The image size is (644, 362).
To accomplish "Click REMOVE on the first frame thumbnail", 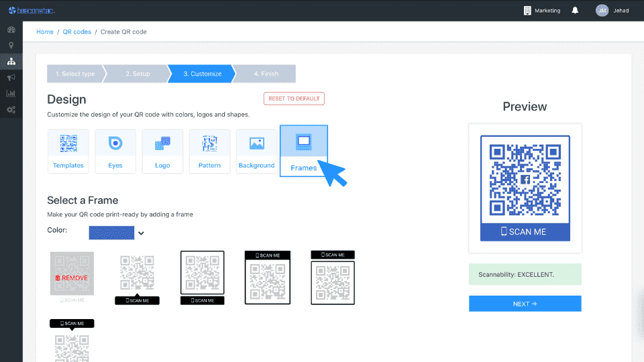I will [x=72, y=278].
